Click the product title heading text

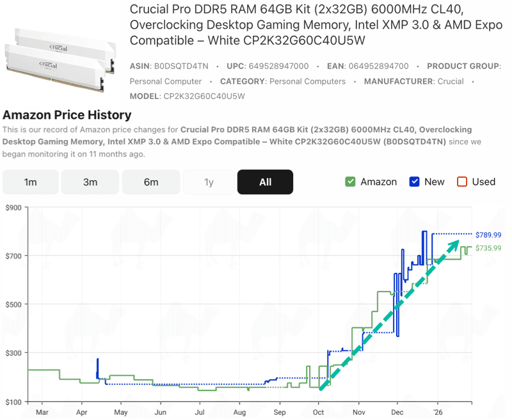point(314,25)
